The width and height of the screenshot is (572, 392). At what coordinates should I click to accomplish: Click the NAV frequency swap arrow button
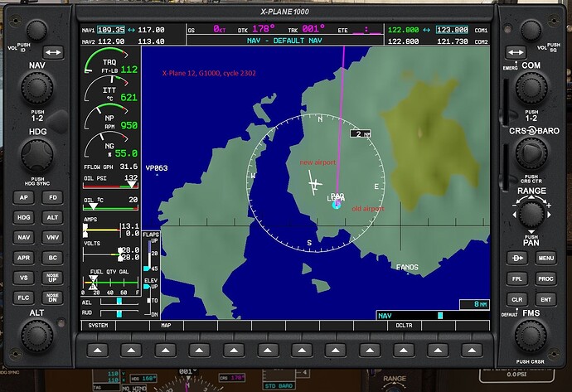coord(53,52)
